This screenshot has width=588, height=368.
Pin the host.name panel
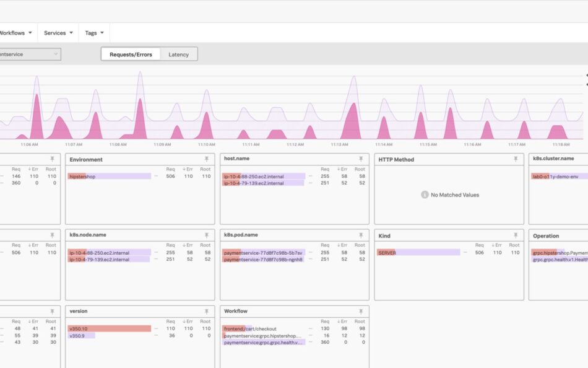pyautogui.click(x=361, y=159)
